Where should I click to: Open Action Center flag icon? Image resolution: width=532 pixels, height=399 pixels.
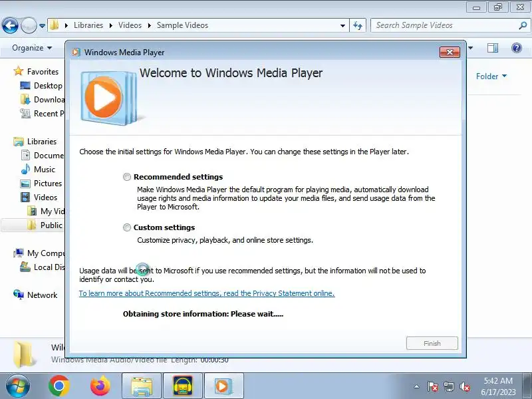click(433, 386)
